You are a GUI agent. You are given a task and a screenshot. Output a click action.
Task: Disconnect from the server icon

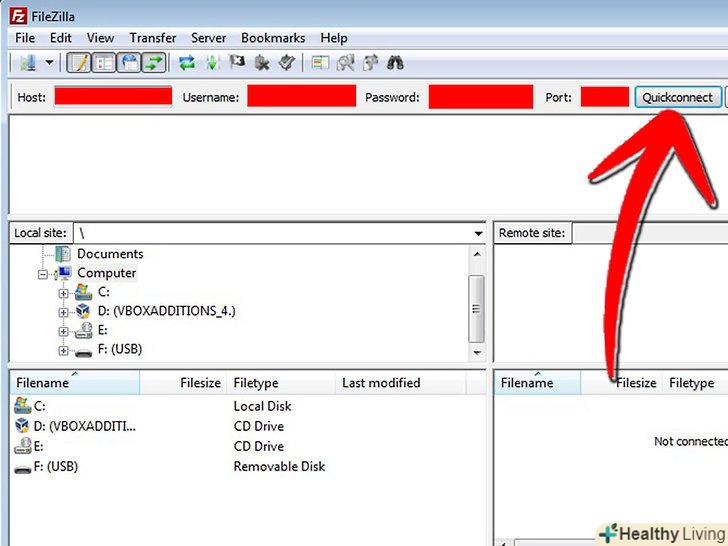click(262, 63)
